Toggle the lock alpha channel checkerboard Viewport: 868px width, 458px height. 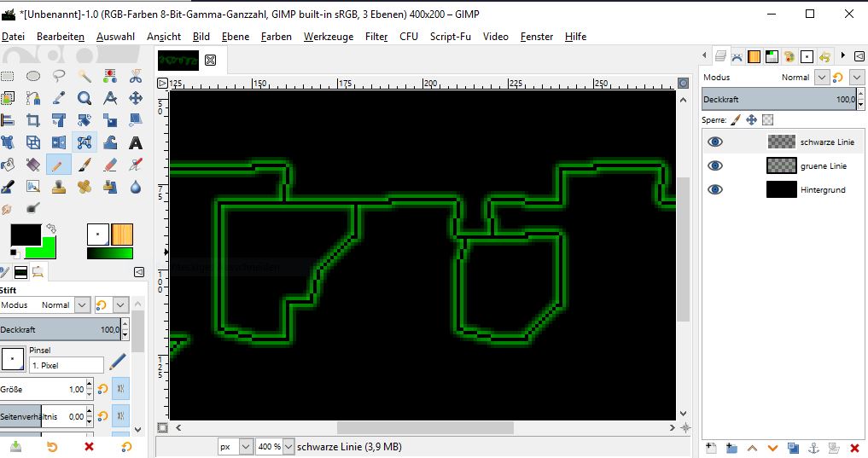[x=767, y=119]
